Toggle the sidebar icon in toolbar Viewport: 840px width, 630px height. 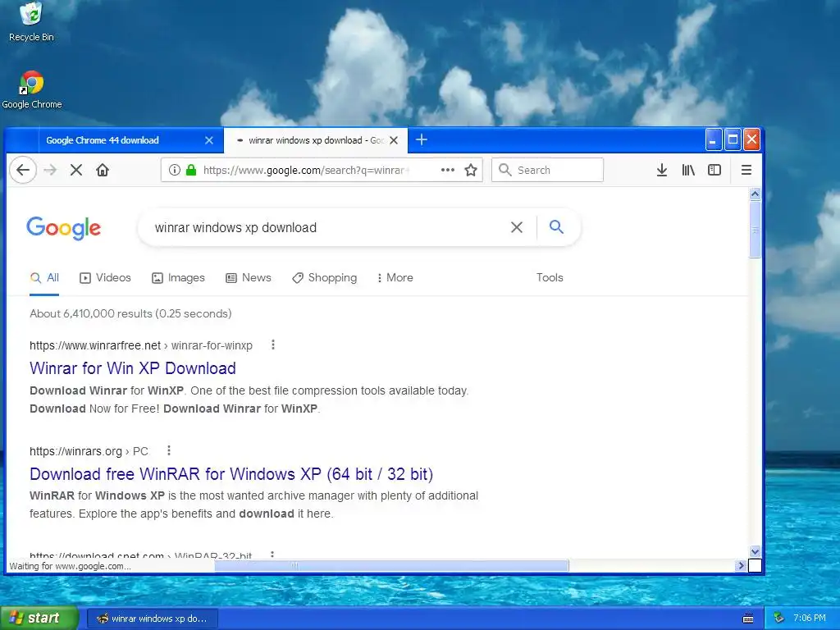pyautogui.click(x=714, y=171)
